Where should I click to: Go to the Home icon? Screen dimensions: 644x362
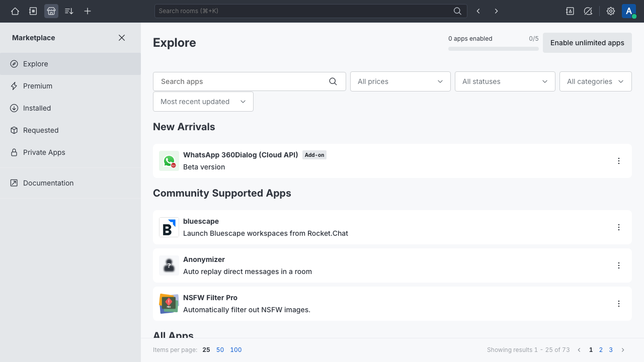pos(15,11)
